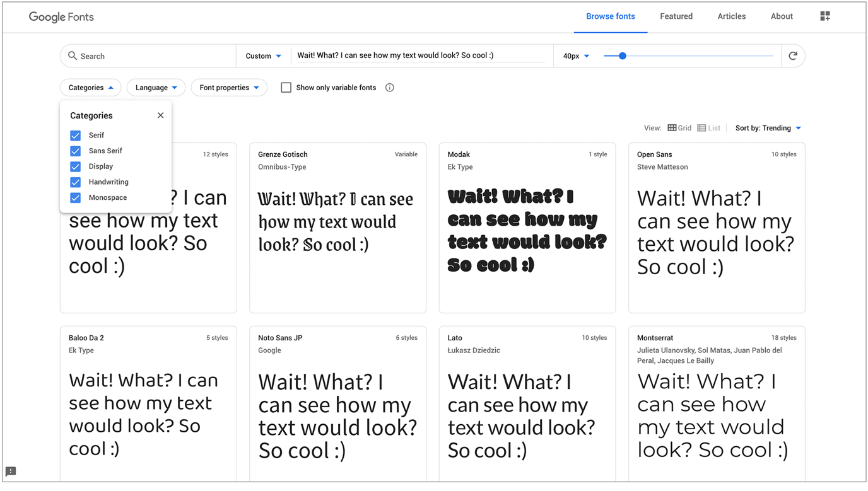
Task: Click the Variable label on Grenze Gotisch
Action: pos(406,154)
